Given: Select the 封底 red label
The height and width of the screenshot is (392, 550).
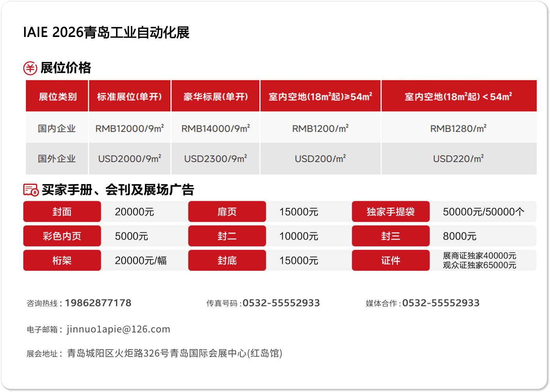Looking at the screenshot, I should (x=227, y=260).
